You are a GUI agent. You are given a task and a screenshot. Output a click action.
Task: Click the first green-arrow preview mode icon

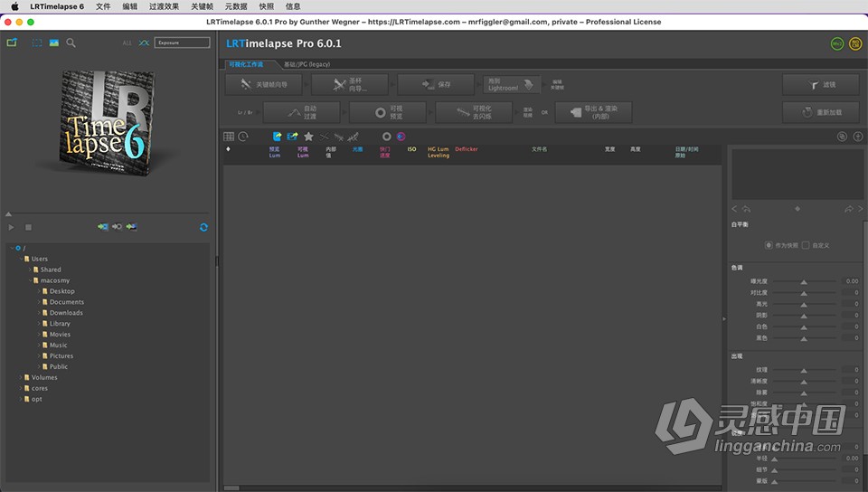(103, 227)
